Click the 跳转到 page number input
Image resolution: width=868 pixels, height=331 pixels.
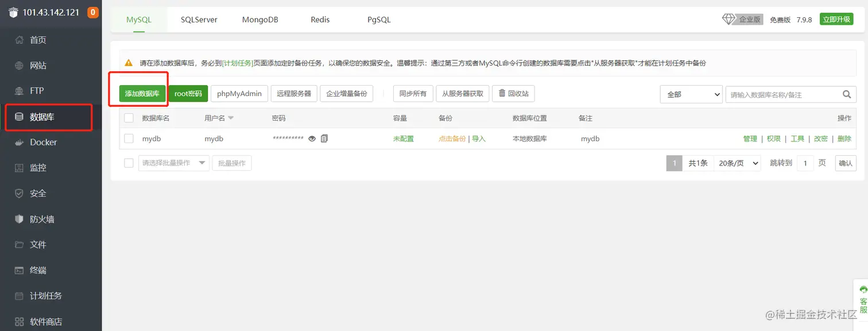pyautogui.click(x=805, y=163)
